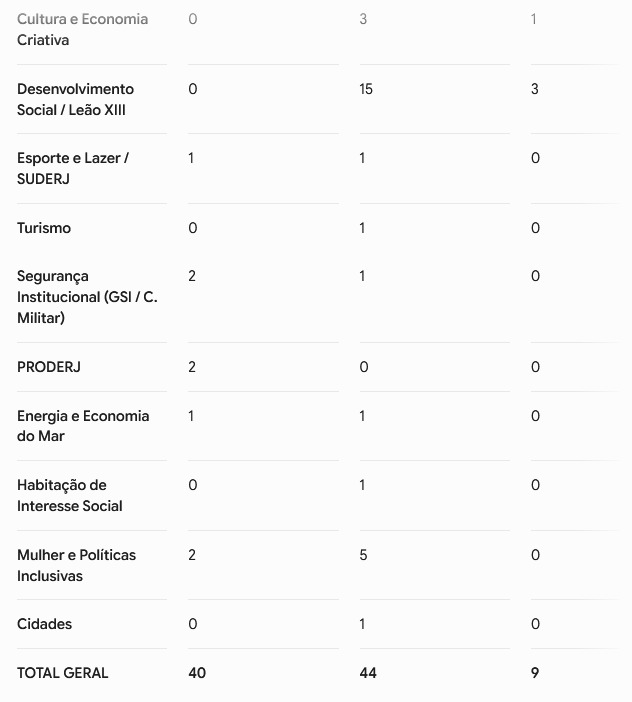Select the value 2 in Segurança Institucional row
This screenshot has width=632, height=702.
click(192, 276)
